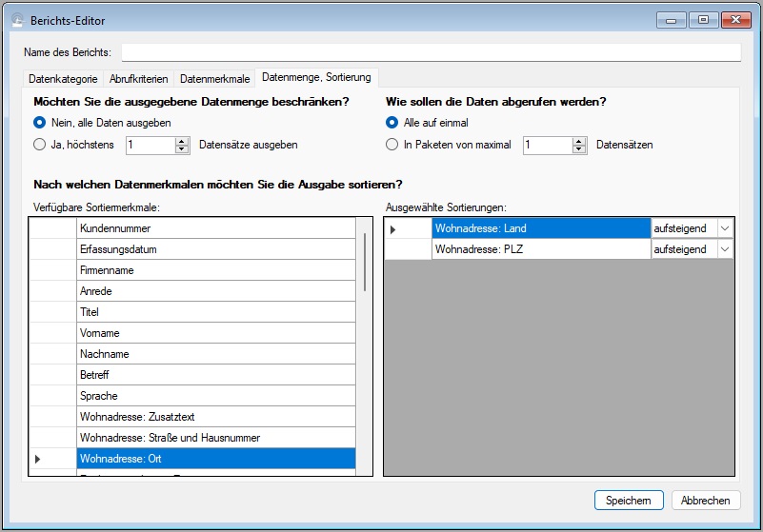Open the Abrufkriterien tab
The width and height of the screenshot is (763, 532).
[x=139, y=79]
